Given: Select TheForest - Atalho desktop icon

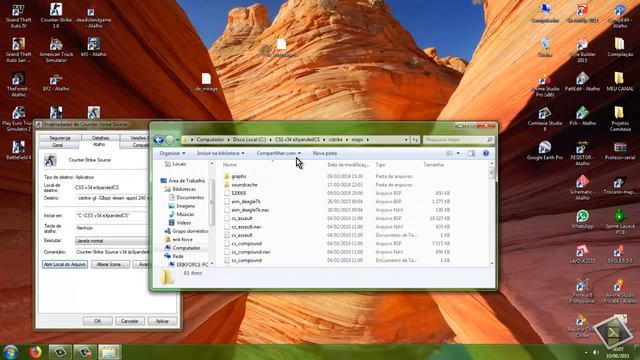Looking at the screenshot, I should tap(18, 84).
